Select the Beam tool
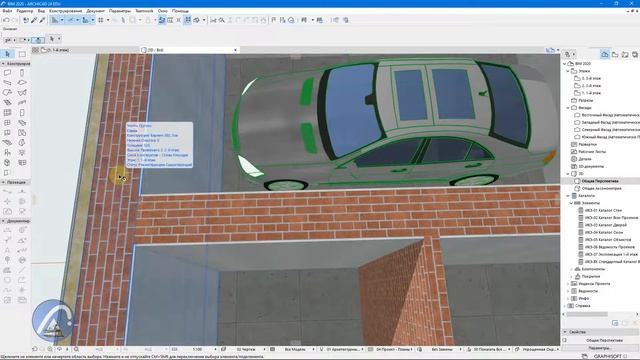This screenshot has height=360, width=640. click(7, 83)
